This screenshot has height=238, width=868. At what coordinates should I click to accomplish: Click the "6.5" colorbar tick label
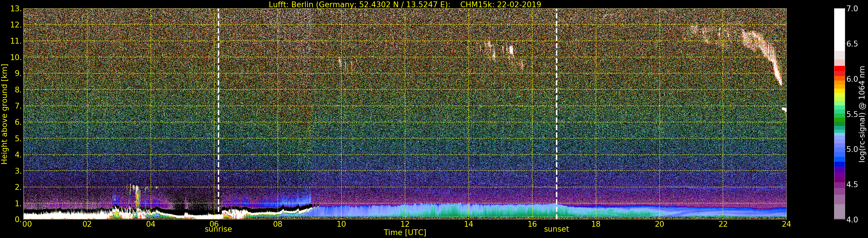(852, 44)
